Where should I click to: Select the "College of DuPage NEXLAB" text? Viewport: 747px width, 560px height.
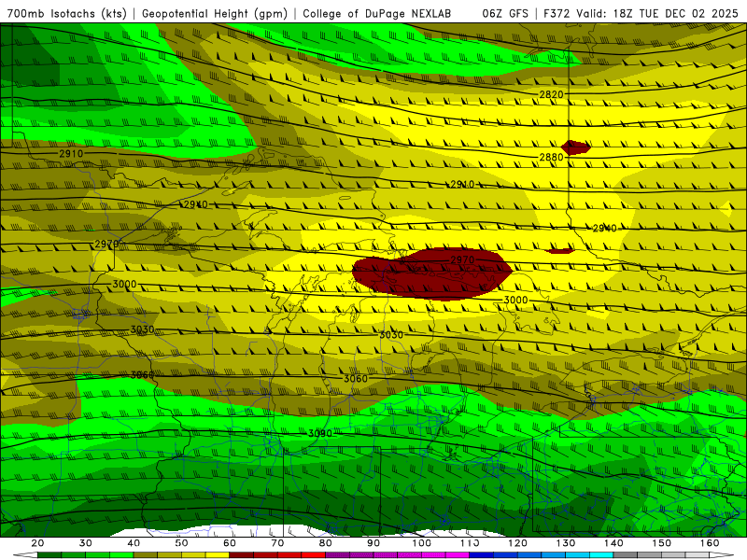pos(377,13)
